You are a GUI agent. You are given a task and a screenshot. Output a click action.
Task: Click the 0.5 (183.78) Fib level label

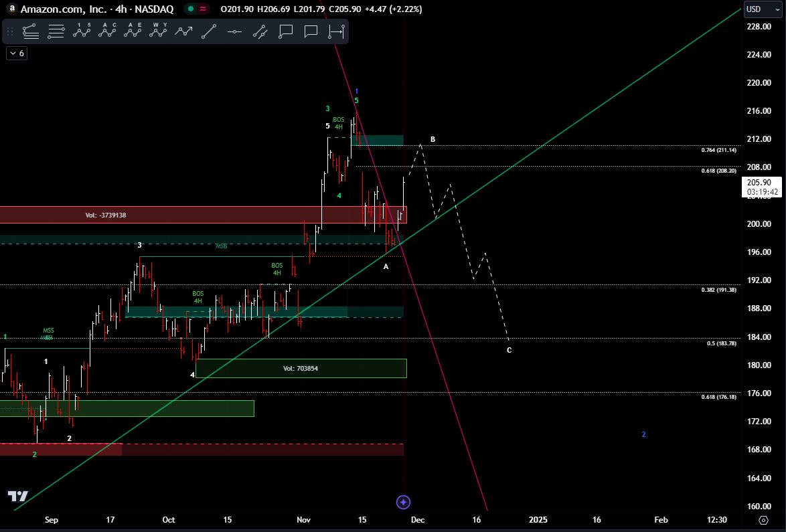tap(721, 343)
